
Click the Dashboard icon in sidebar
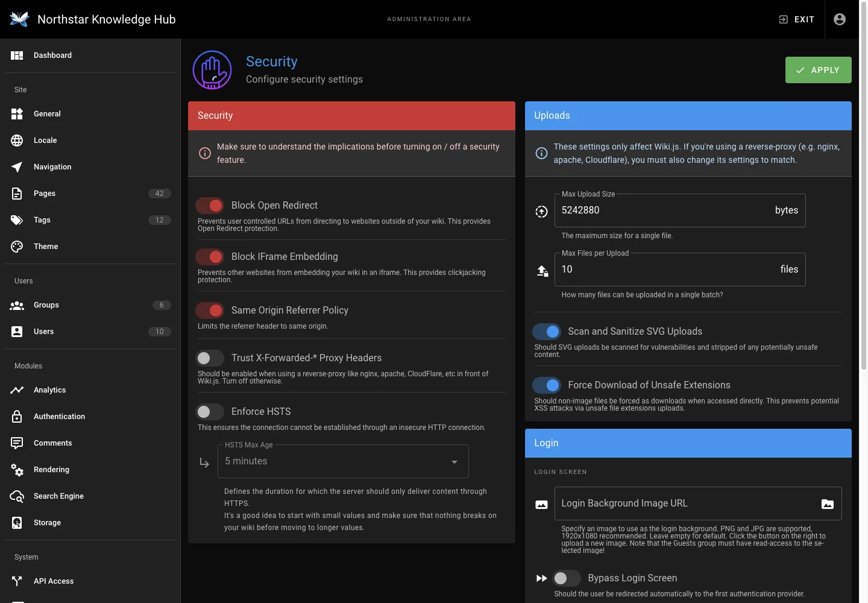(x=17, y=55)
